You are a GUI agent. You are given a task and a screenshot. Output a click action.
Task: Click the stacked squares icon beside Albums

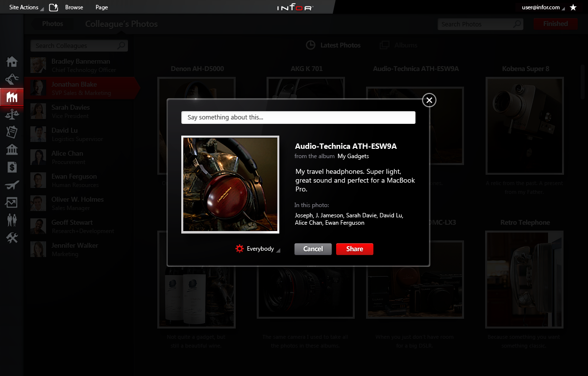[385, 45]
